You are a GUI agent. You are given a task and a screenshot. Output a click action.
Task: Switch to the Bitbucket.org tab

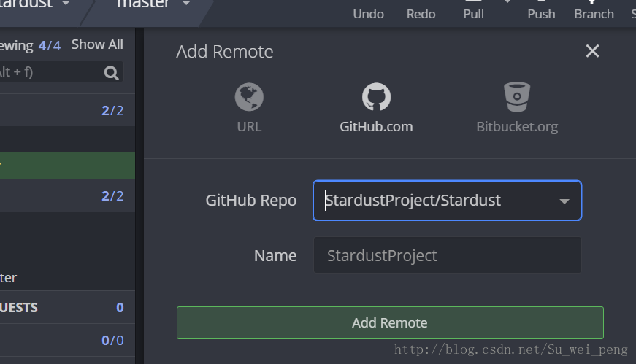(517, 127)
